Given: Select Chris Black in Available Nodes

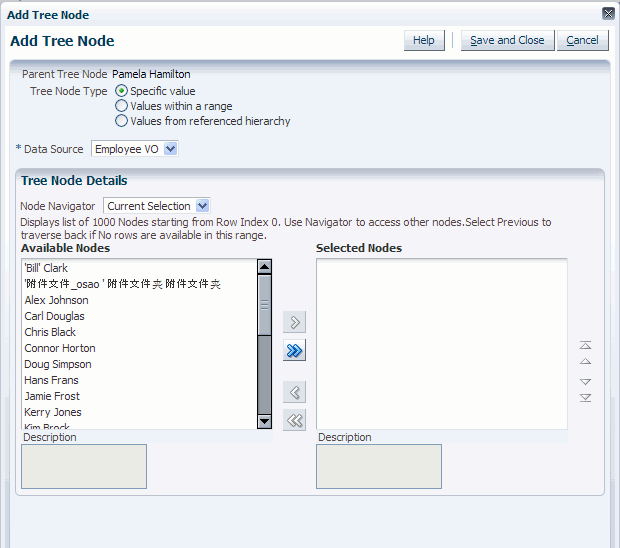Looking at the screenshot, I should [x=139, y=332].
